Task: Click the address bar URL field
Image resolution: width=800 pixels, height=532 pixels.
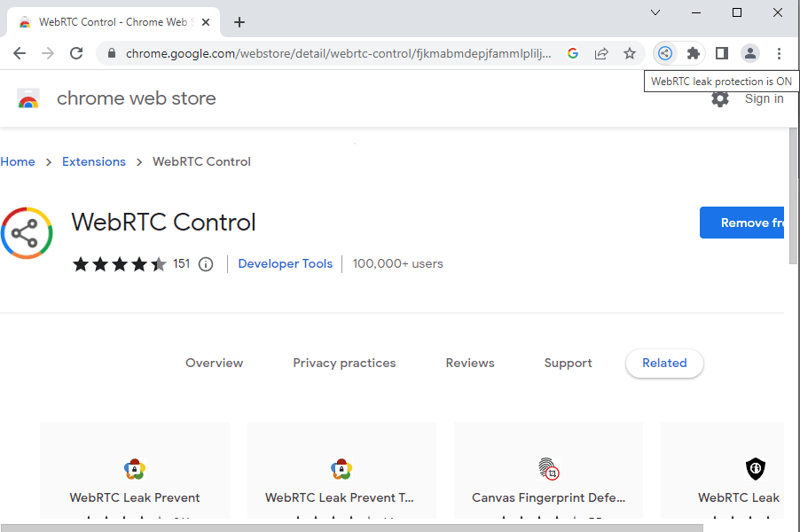Action: (x=338, y=53)
